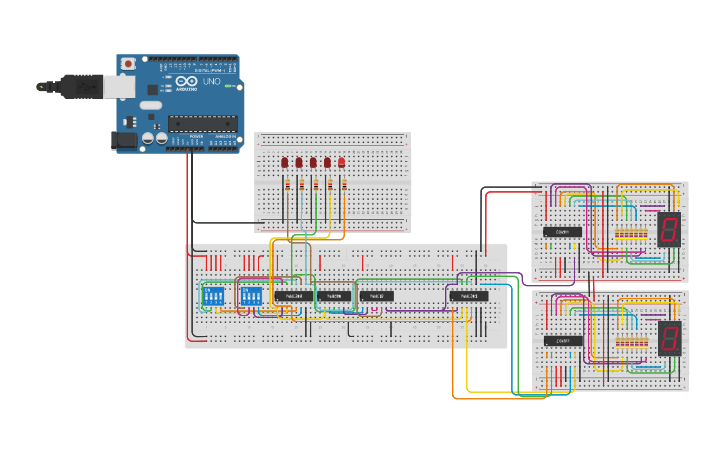Toggle switch 4 on the left DIP switch
The image size is (725, 453).
point(221,296)
